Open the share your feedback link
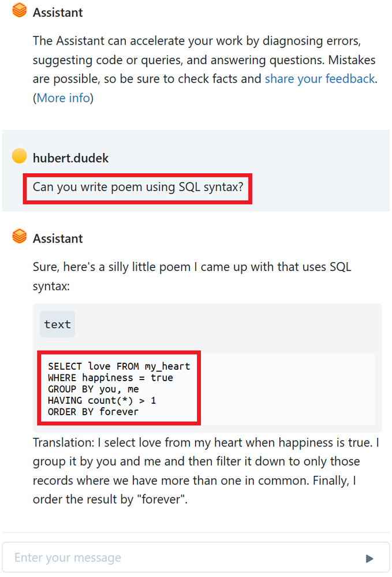 click(320, 79)
